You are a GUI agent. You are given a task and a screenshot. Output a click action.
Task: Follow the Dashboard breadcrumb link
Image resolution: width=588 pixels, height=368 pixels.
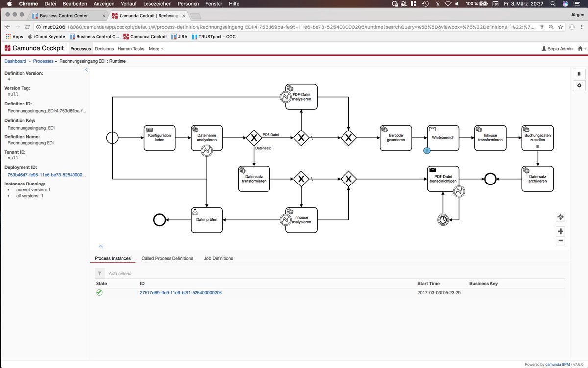pyautogui.click(x=15, y=61)
